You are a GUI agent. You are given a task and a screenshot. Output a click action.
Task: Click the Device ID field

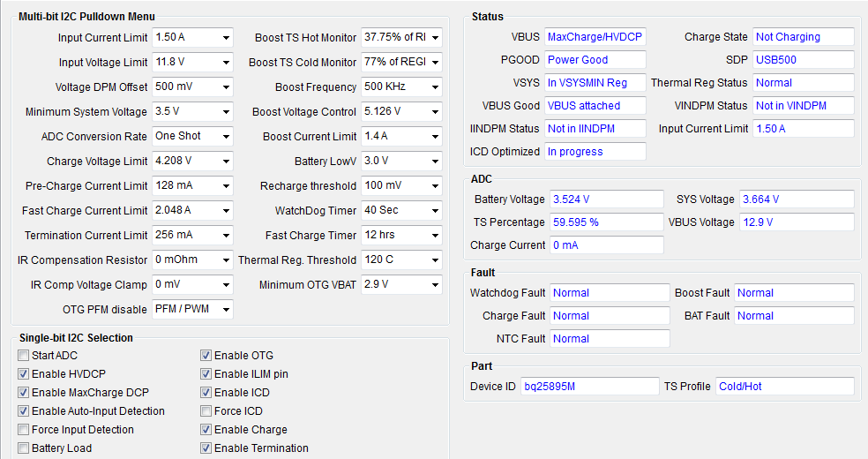pyautogui.click(x=589, y=387)
